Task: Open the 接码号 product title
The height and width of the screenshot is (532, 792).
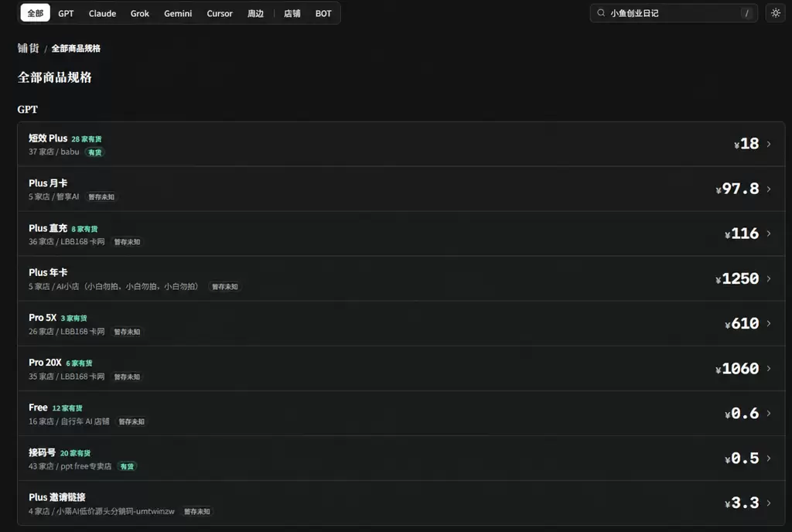Action: click(x=42, y=452)
